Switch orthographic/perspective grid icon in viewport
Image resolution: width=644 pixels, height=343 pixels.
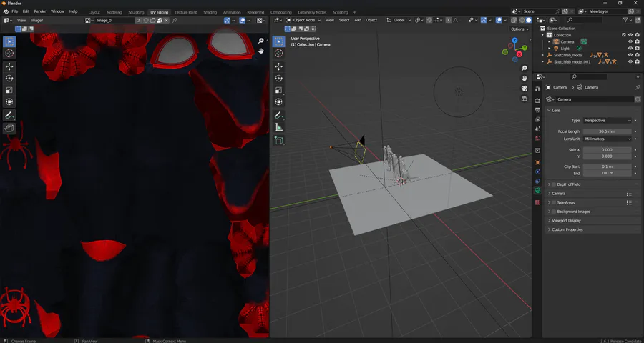525,99
